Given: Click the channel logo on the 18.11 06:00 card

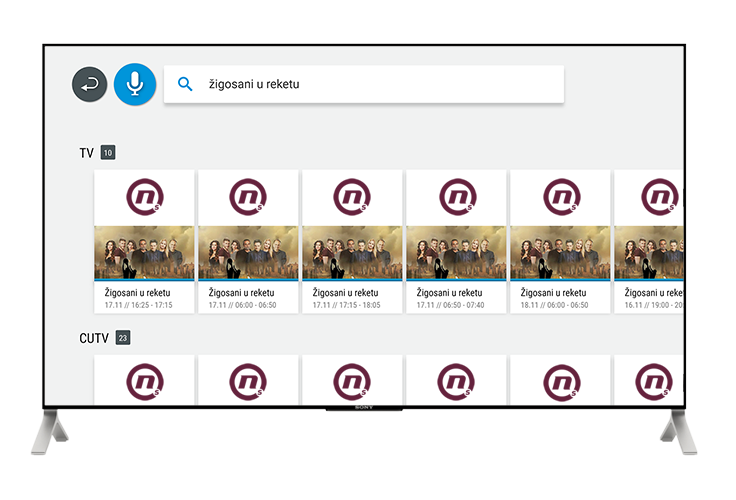Looking at the screenshot, I should [x=560, y=197].
